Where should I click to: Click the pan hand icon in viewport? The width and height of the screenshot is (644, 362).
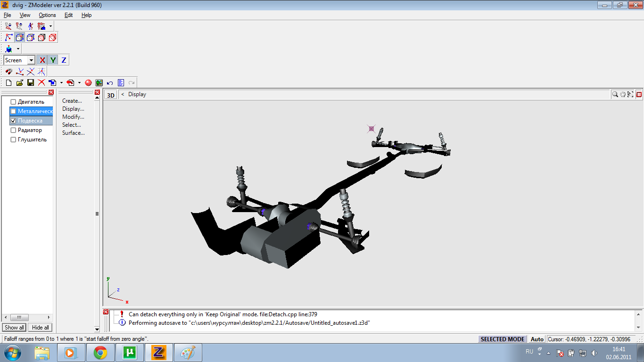point(623,94)
